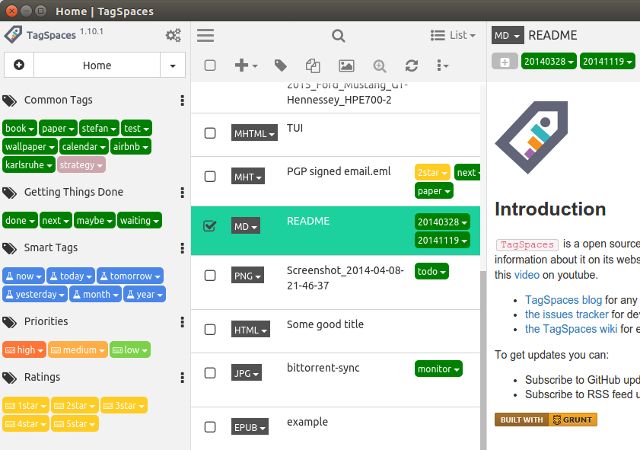Click the book tag in Common Tags

coord(19,128)
